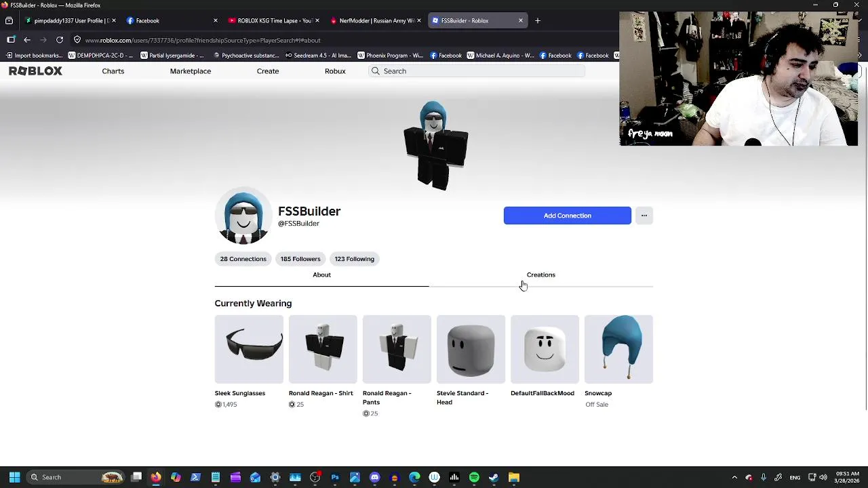Click the Snowcap item name link
This screenshot has height=488, width=868.
[x=598, y=393]
